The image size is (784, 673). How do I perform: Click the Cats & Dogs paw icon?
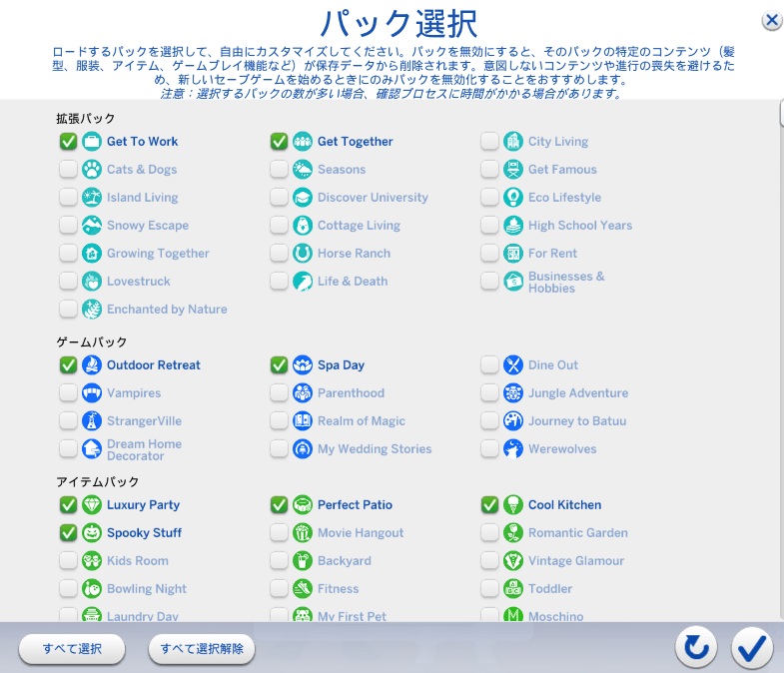tap(92, 170)
